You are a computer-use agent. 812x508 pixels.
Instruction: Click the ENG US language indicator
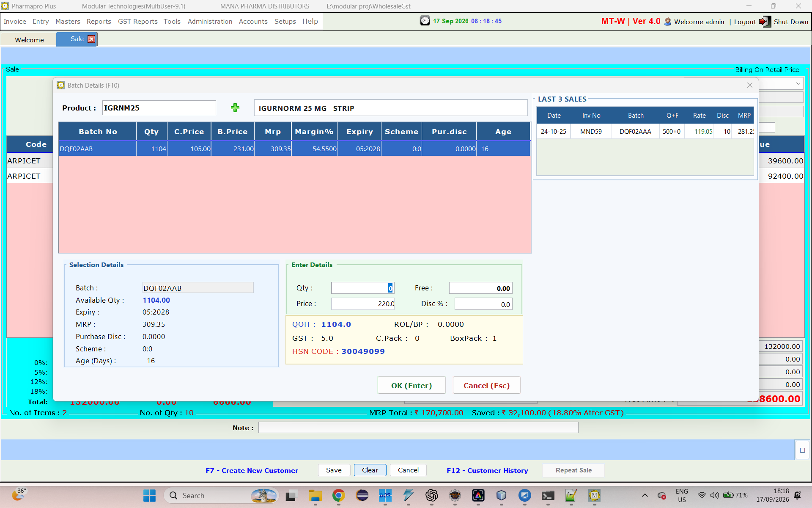[682, 495]
